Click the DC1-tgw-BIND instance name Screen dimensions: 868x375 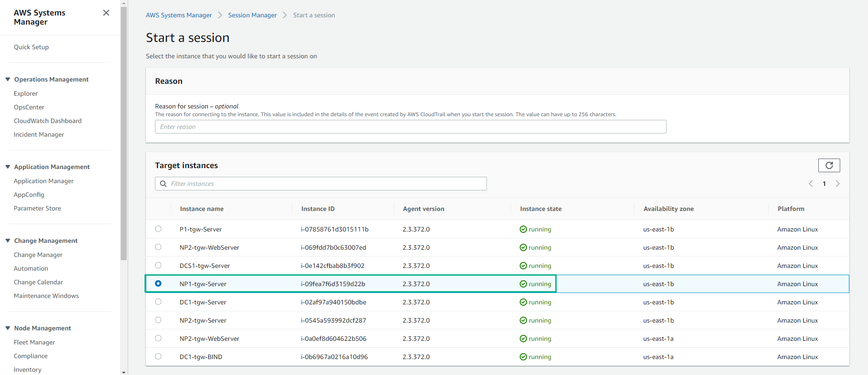pos(201,357)
